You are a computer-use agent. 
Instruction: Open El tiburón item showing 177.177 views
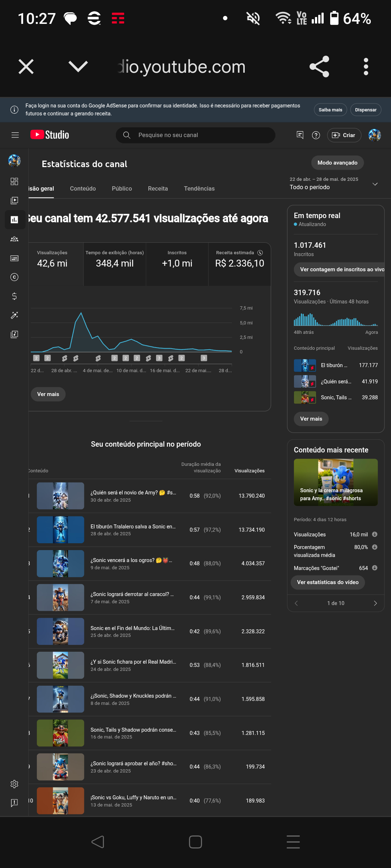pyautogui.click(x=336, y=365)
